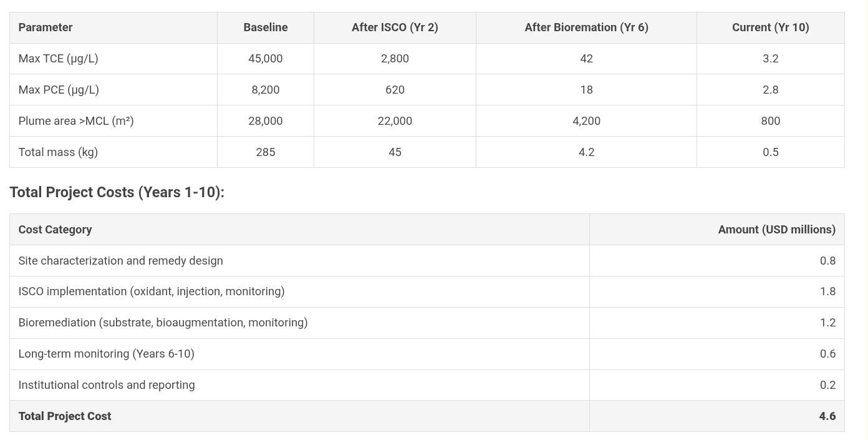Click the Max TCE (µg/L) row label

coord(59,59)
